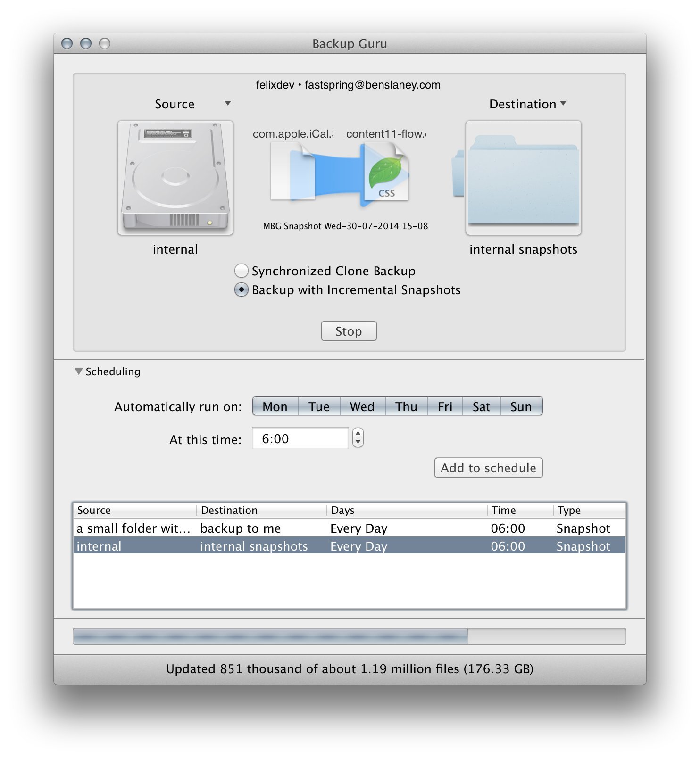Stop the running backup
The image size is (700, 759).
pos(349,331)
